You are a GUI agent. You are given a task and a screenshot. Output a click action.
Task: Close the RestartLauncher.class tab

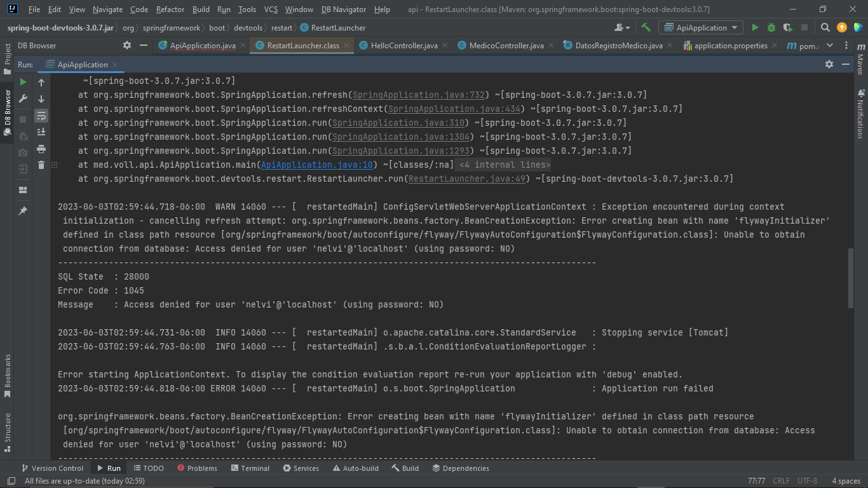click(346, 46)
